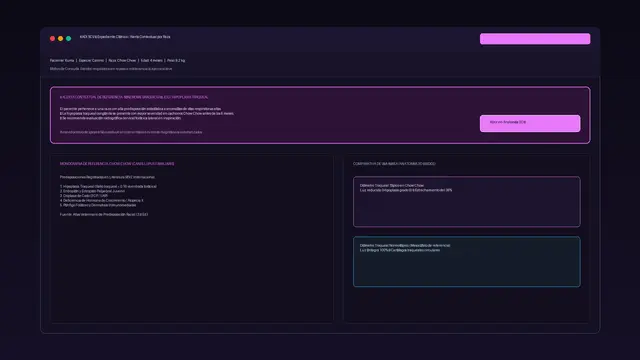Click the pink button inside the alert banner
This screenshot has height=360, width=640.
tap(530, 123)
